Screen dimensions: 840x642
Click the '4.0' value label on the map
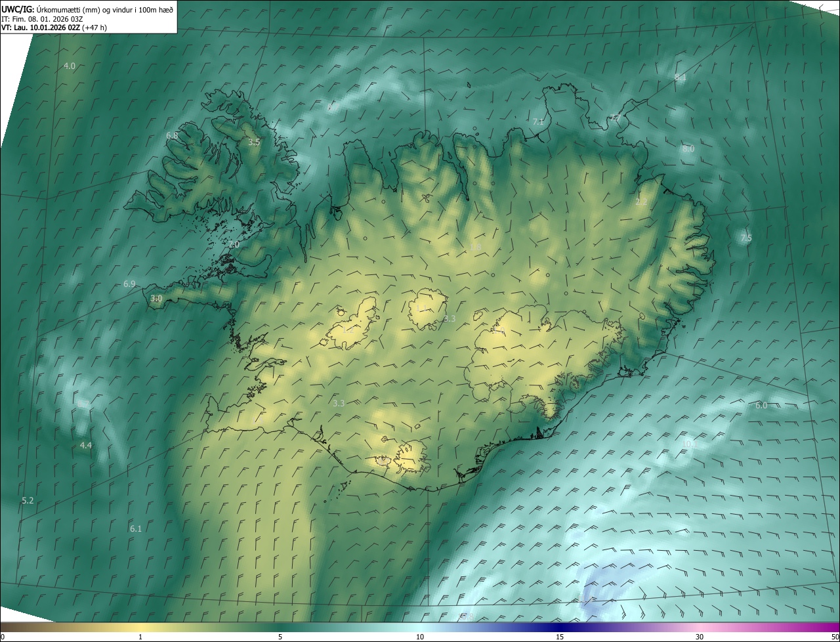click(70, 66)
